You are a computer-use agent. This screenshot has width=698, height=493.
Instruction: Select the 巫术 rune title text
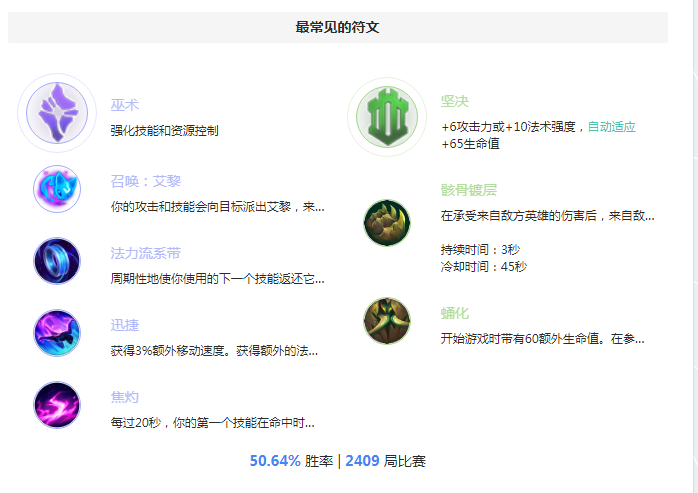(x=125, y=105)
